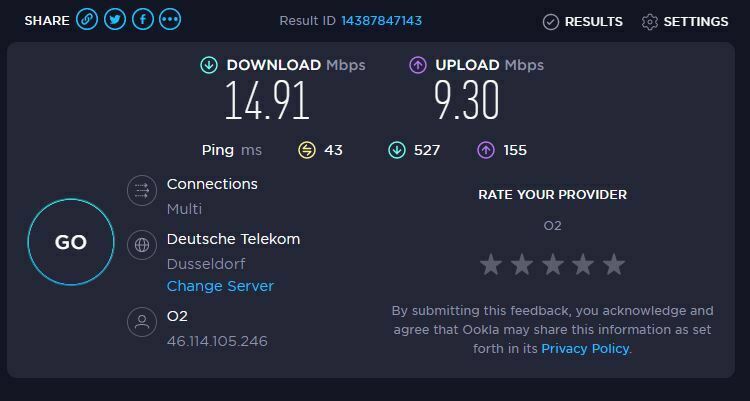This screenshot has height=401, width=750.
Task: Click the upload latency icon near 155
Action: [x=486, y=150]
